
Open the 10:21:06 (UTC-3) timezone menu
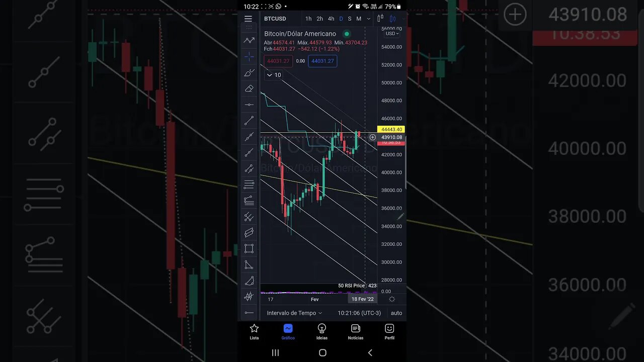(359, 313)
